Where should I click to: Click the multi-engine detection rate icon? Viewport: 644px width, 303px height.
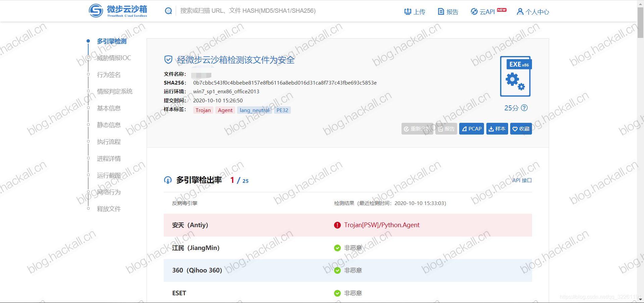coord(168,180)
